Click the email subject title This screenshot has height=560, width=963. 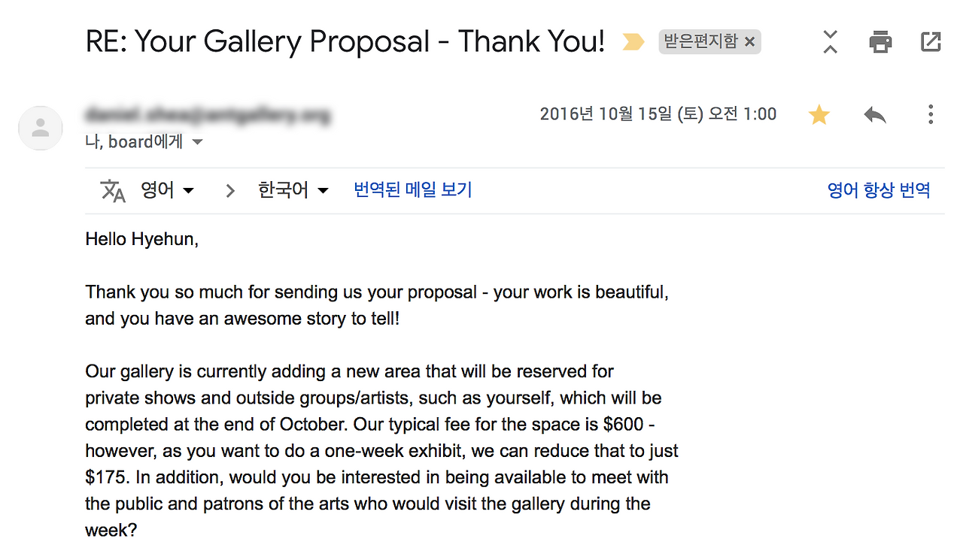pos(345,42)
